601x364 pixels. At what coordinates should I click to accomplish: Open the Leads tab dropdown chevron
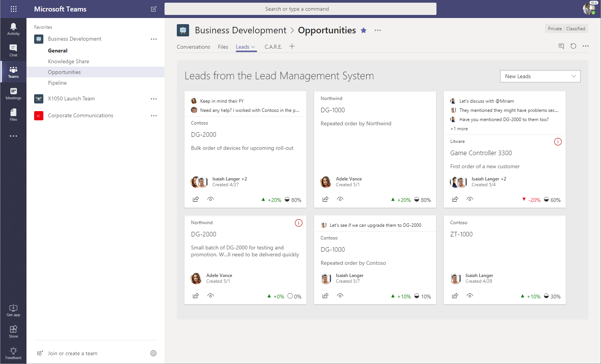click(253, 47)
